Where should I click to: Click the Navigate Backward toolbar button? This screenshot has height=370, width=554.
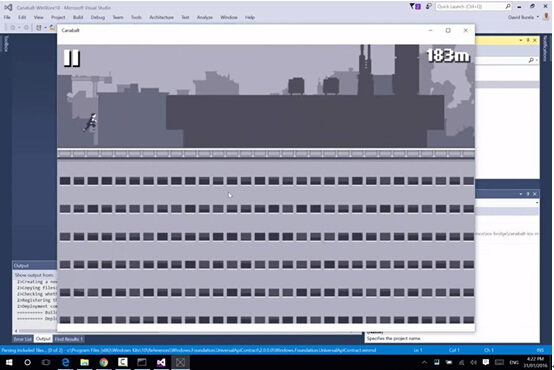(x=13, y=28)
